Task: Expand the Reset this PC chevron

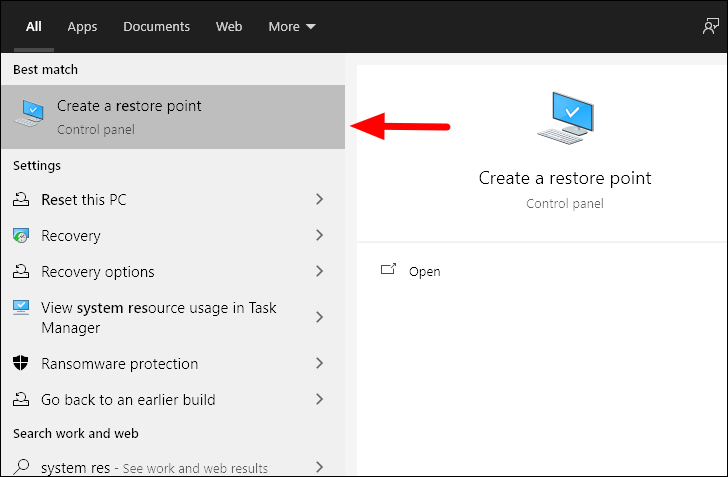Action: tap(319, 199)
